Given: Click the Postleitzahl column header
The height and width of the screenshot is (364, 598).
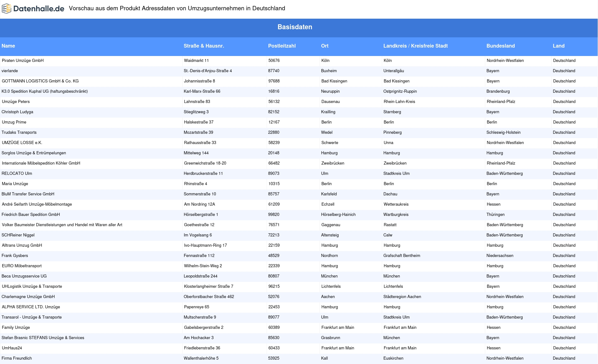Looking at the screenshot, I should pos(282,46).
